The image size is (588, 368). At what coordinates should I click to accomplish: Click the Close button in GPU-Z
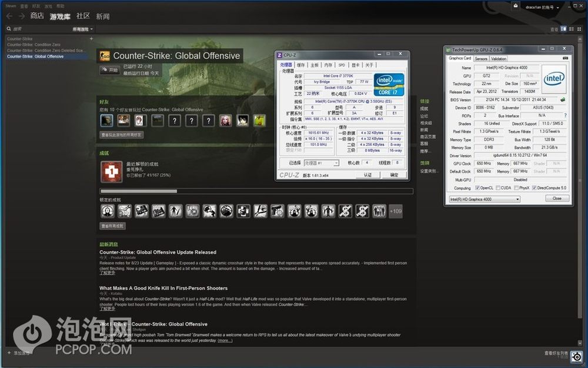click(557, 199)
